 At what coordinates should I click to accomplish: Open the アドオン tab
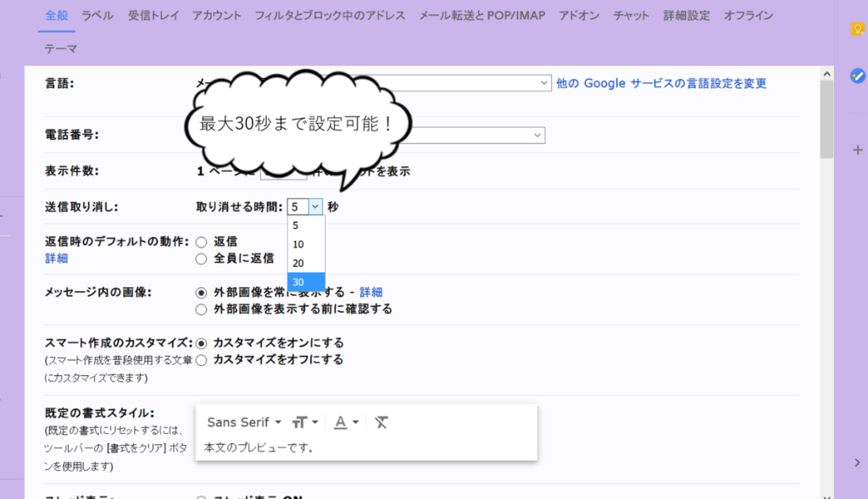(579, 15)
